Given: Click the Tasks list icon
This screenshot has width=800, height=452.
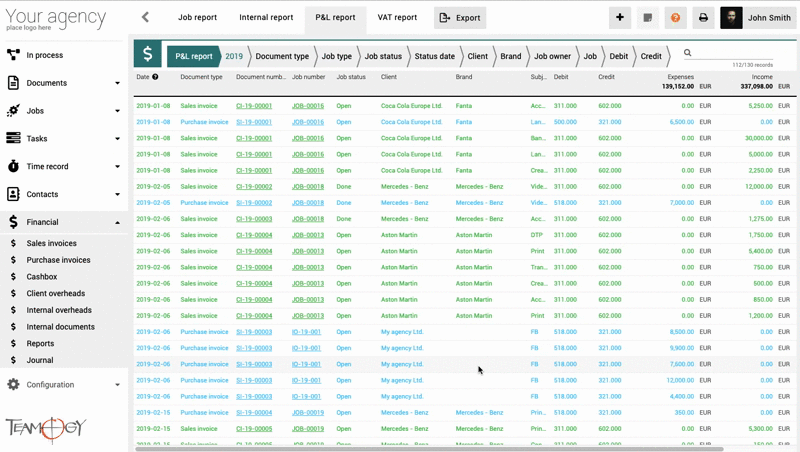Looking at the screenshot, I should click(13, 138).
